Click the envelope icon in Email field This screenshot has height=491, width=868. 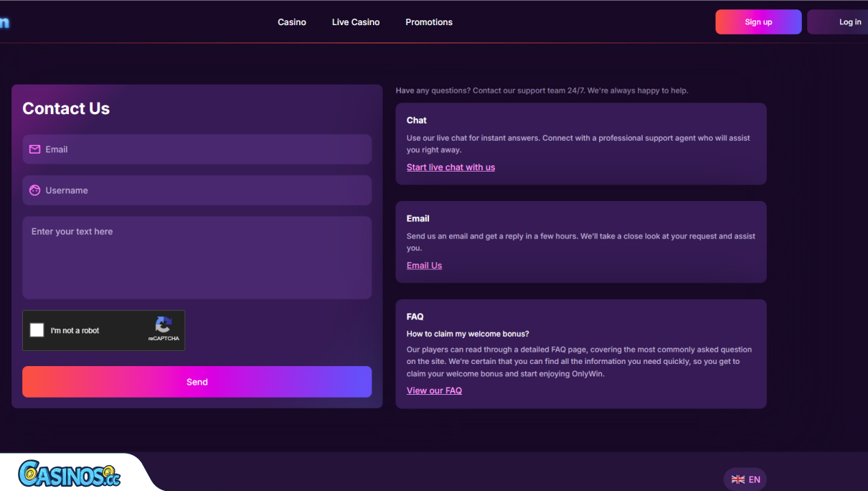(34, 149)
